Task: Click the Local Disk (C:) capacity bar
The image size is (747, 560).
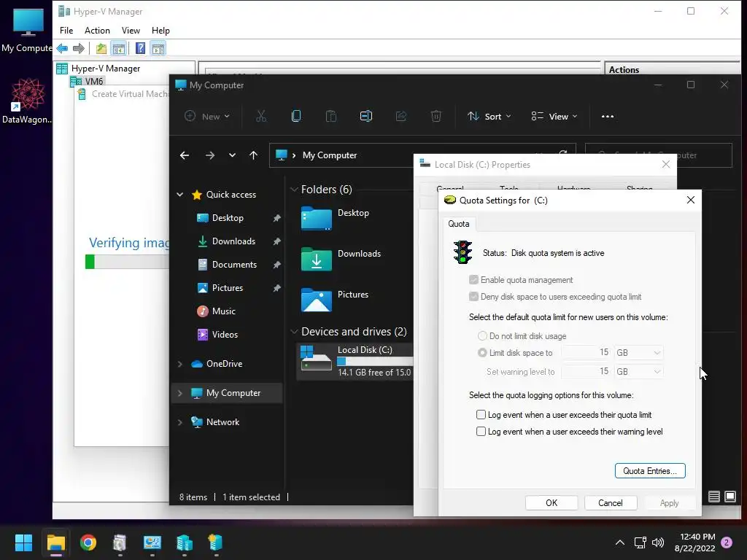Action: point(375,361)
